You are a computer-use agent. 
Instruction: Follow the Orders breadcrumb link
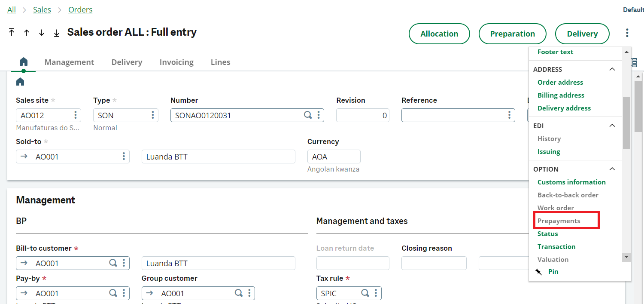(x=80, y=9)
